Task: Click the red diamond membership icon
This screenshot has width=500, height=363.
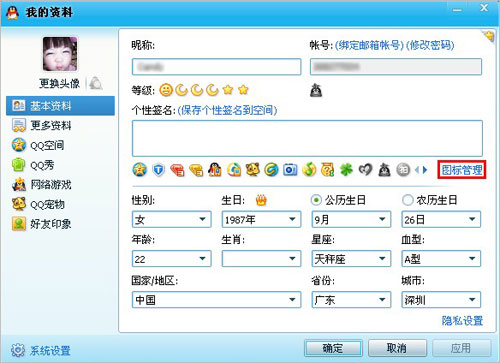Action: pos(177,170)
